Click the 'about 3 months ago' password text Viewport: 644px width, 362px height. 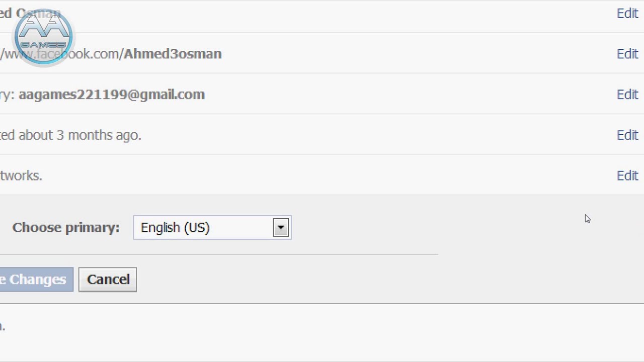(79, 135)
